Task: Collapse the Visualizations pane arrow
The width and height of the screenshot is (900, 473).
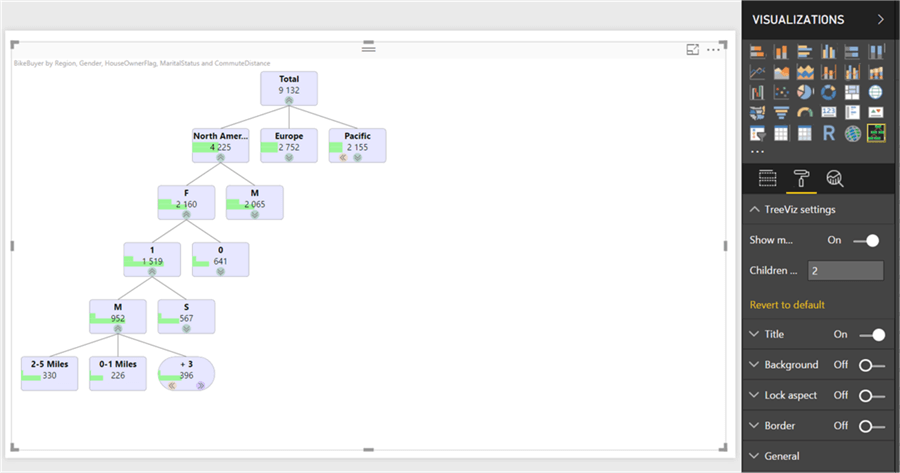Action: pyautogui.click(x=880, y=20)
